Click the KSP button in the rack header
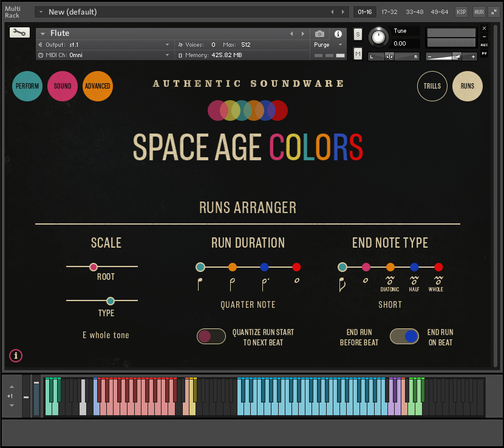 point(461,12)
